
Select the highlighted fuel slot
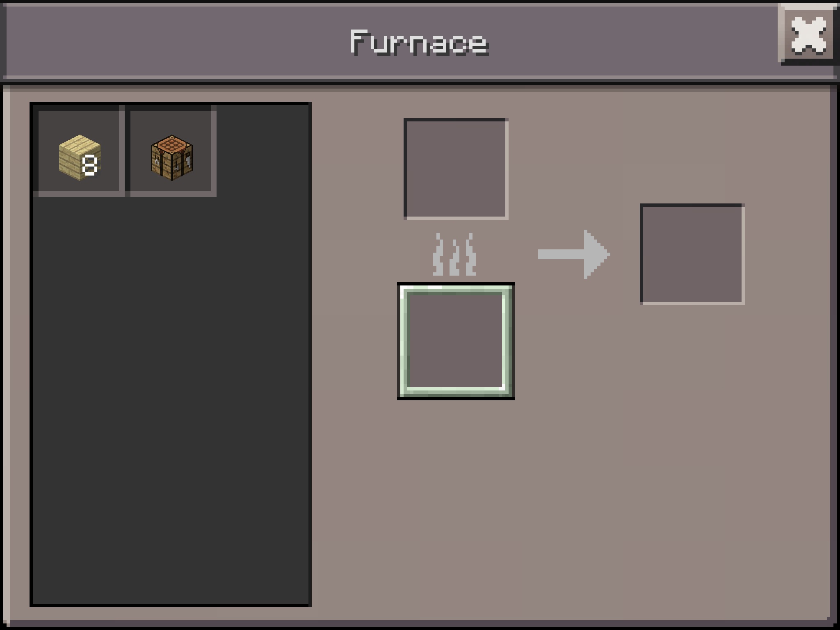coord(456,341)
